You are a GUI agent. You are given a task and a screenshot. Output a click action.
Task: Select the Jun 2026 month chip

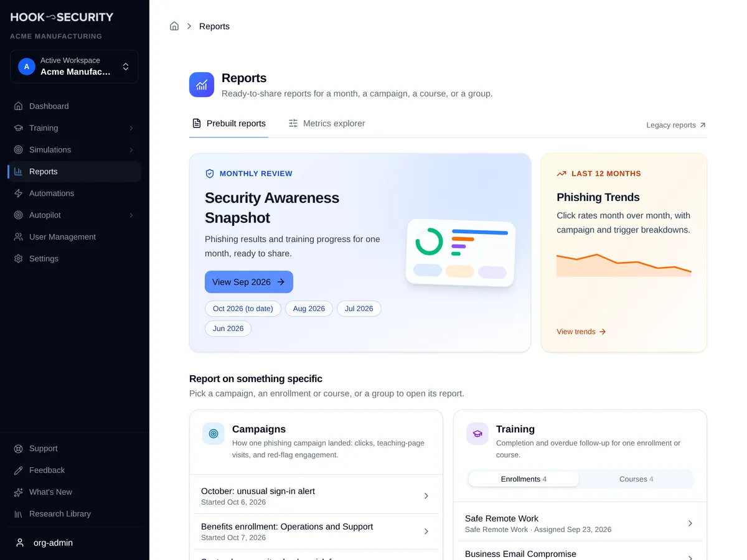[x=228, y=329]
